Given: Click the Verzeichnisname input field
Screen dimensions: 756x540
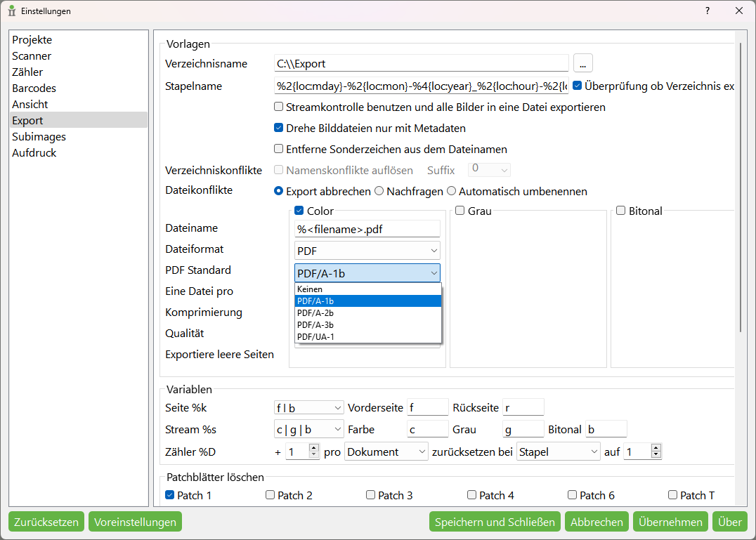Looking at the screenshot, I should 422,64.
